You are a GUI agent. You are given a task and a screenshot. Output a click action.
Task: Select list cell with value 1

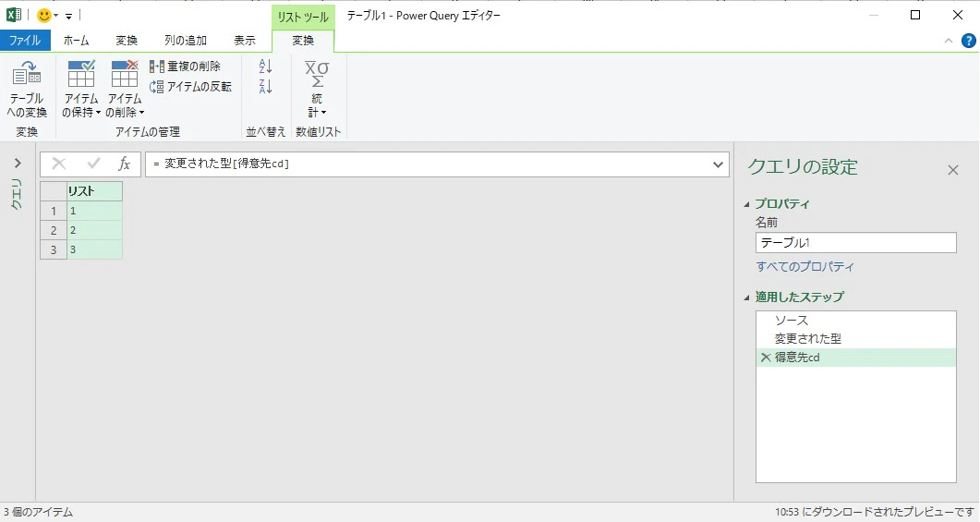coord(94,211)
